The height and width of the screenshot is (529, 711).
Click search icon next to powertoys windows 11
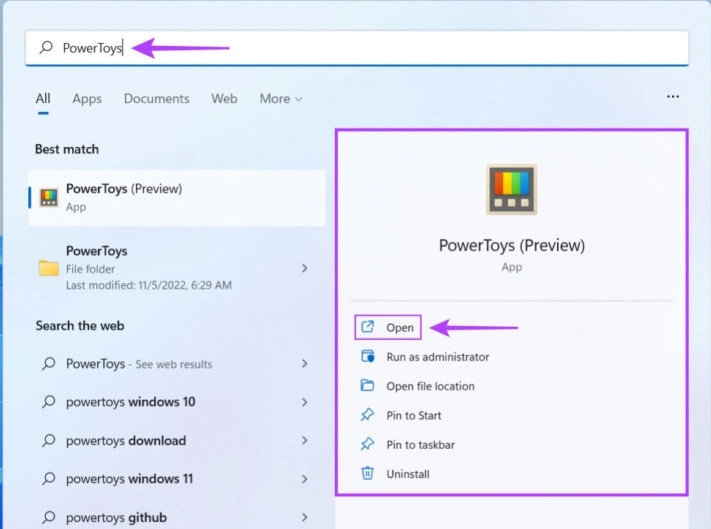click(49, 479)
